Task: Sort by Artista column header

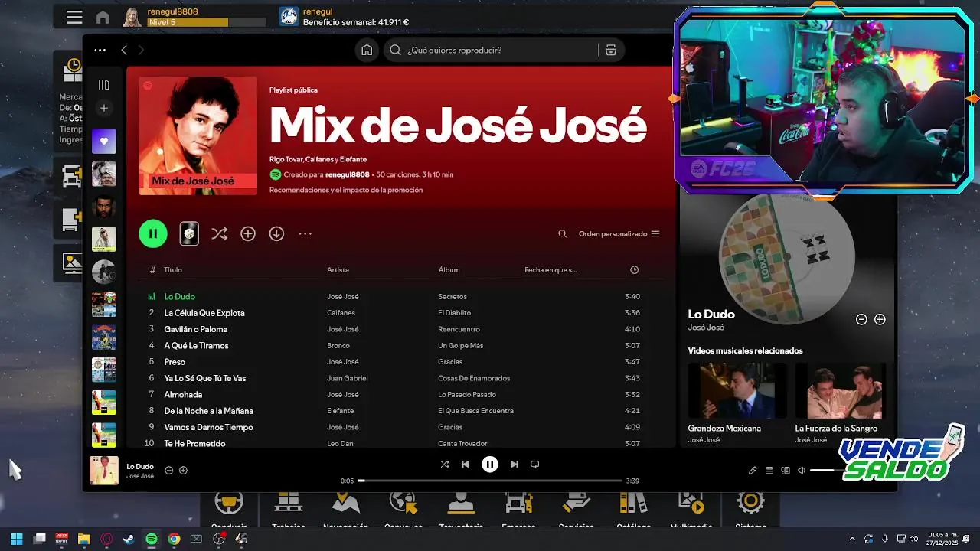Action: pos(338,270)
